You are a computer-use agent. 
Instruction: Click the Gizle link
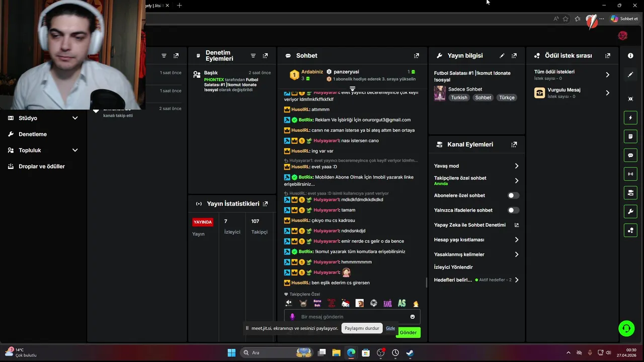pos(390,328)
